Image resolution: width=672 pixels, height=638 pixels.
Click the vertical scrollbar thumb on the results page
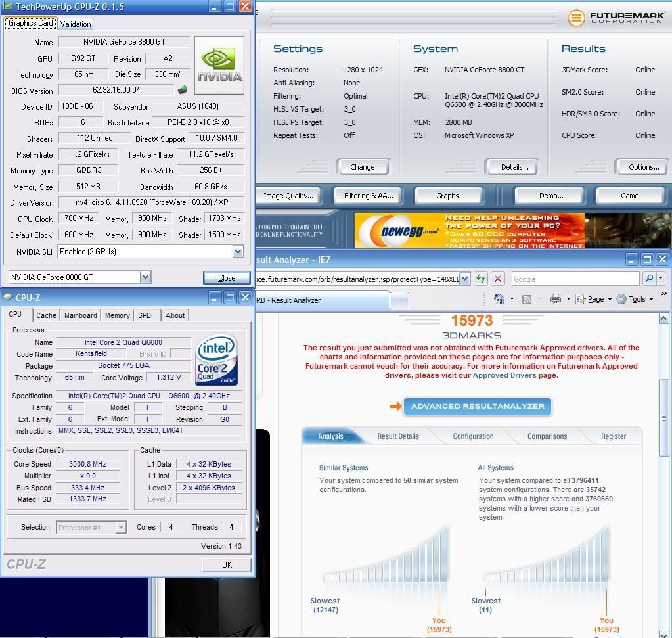click(664, 418)
